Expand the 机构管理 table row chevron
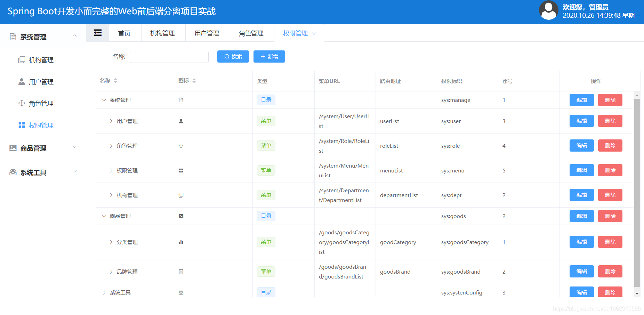The height and width of the screenshot is (315, 644). point(111,195)
